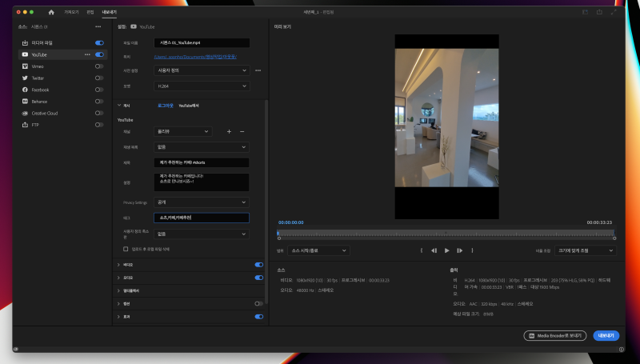Open the Privacy Settings dropdown
This screenshot has width=640, height=364.
[x=202, y=202]
